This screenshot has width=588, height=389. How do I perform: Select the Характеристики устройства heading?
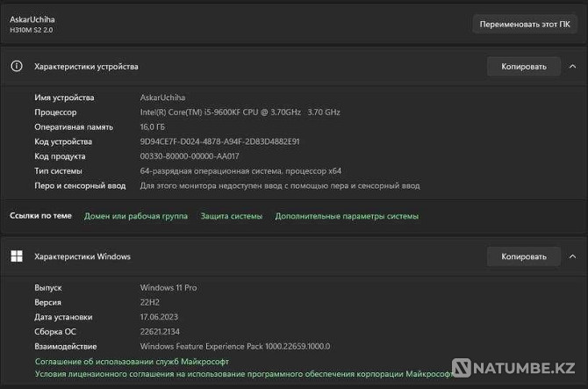pos(86,67)
